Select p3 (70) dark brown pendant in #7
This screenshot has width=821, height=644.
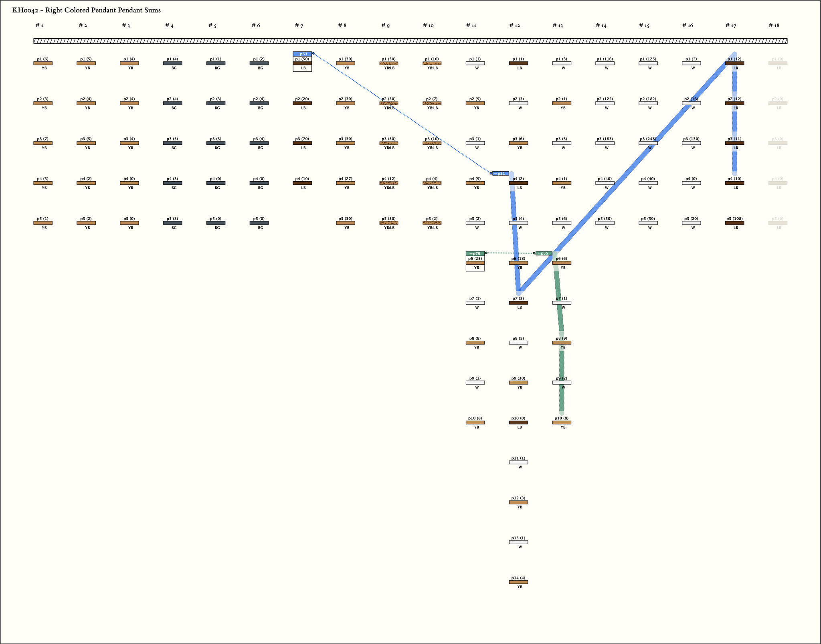click(x=302, y=143)
